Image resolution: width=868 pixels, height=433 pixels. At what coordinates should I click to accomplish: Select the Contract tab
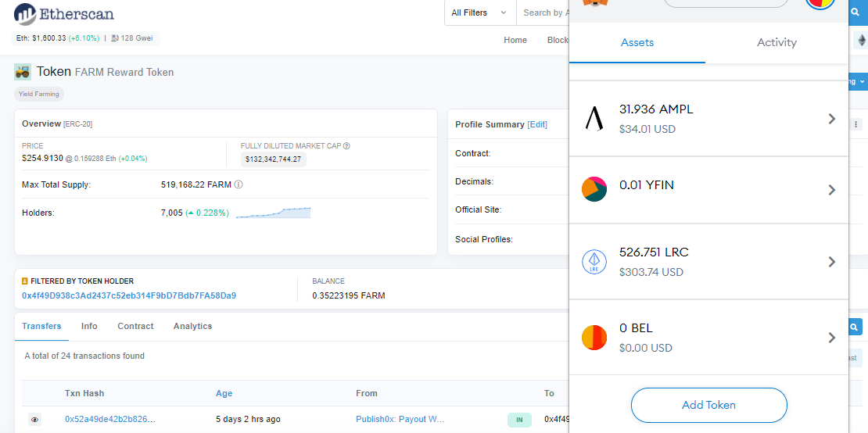pos(135,326)
